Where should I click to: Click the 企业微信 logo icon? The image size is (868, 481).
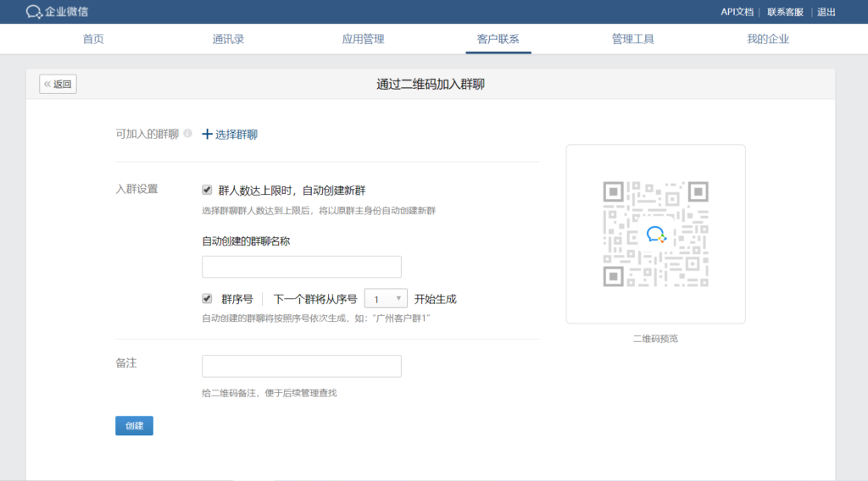[x=34, y=12]
